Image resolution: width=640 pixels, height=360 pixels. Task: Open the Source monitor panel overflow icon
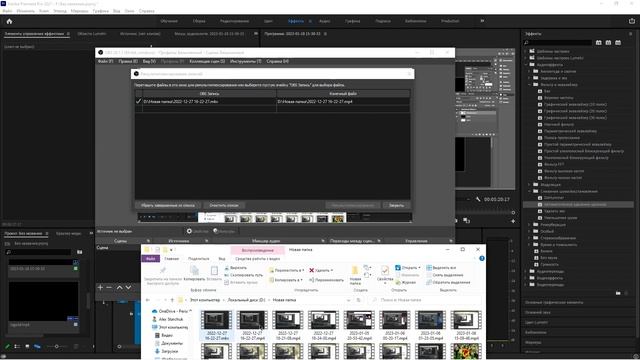click(x=256, y=34)
